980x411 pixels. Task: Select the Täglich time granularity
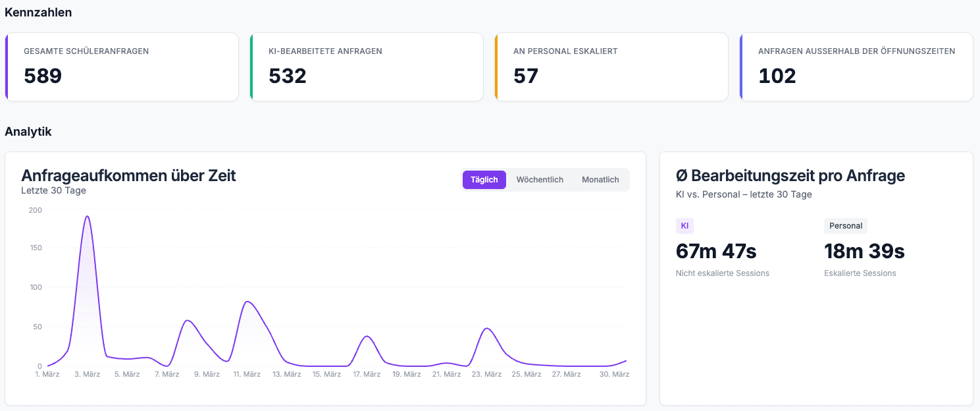484,179
